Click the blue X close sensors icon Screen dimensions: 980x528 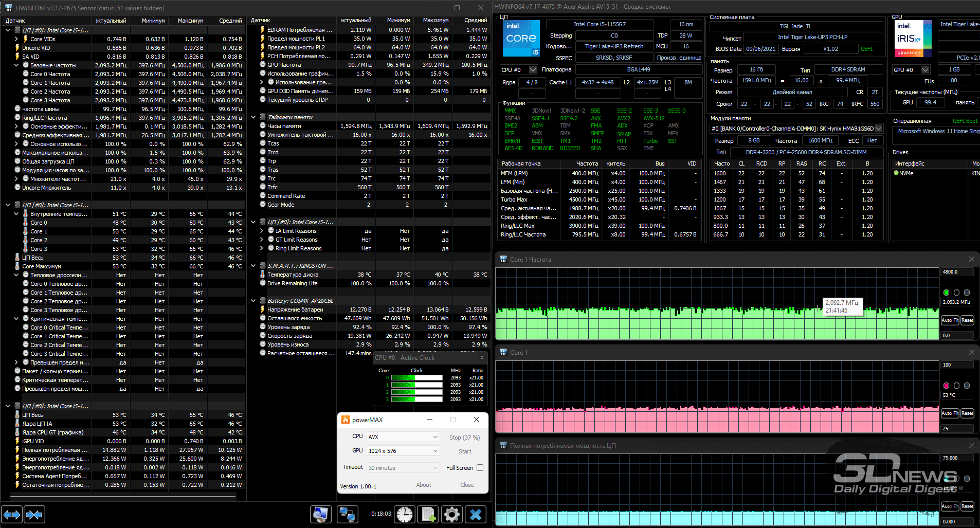(x=476, y=514)
